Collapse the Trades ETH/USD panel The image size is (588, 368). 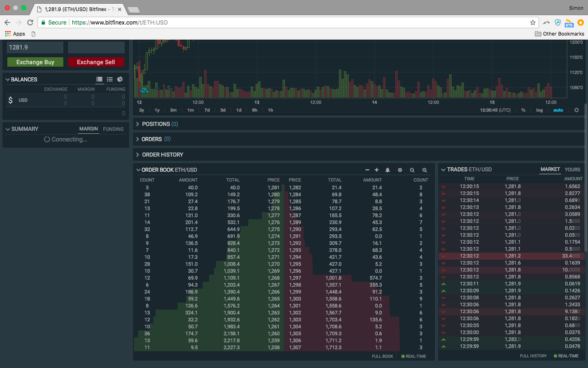click(x=443, y=170)
